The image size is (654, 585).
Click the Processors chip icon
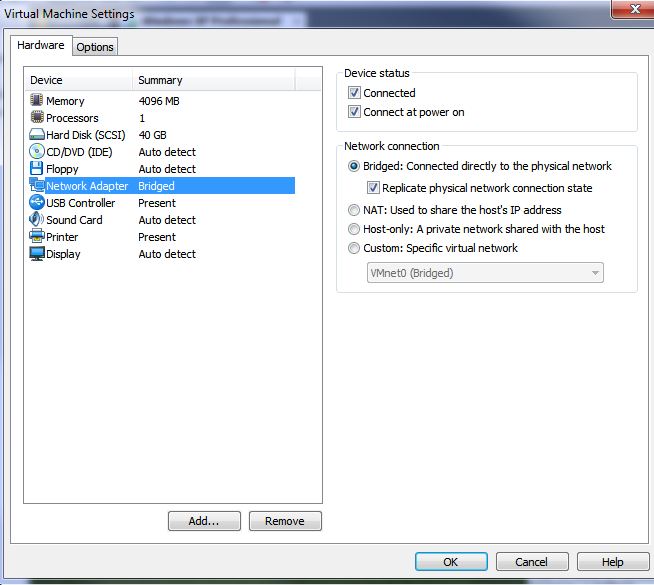pos(37,117)
